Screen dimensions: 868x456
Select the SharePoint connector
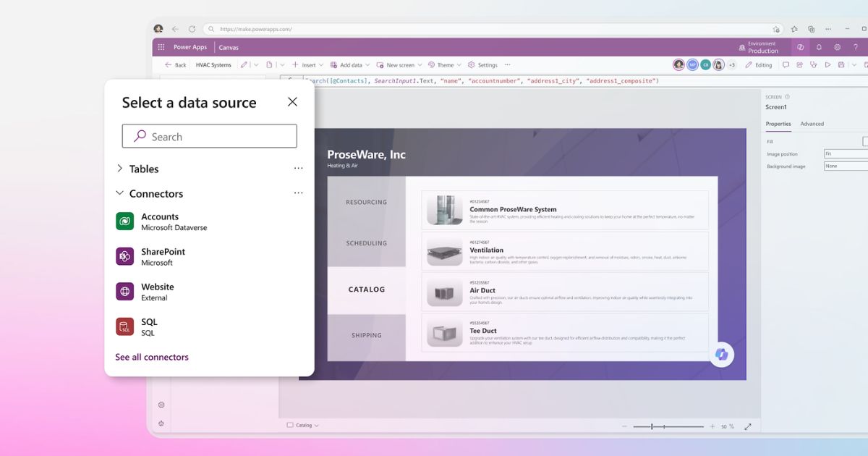[163, 257]
